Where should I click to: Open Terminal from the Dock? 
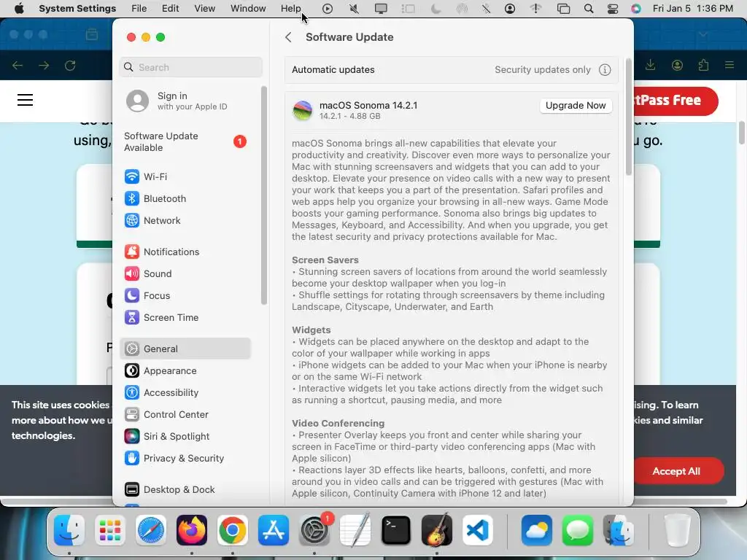(396, 530)
